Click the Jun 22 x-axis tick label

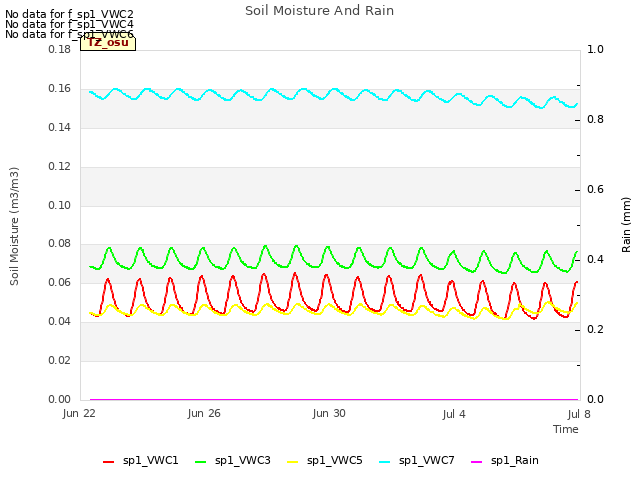click(x=79, y=413)
